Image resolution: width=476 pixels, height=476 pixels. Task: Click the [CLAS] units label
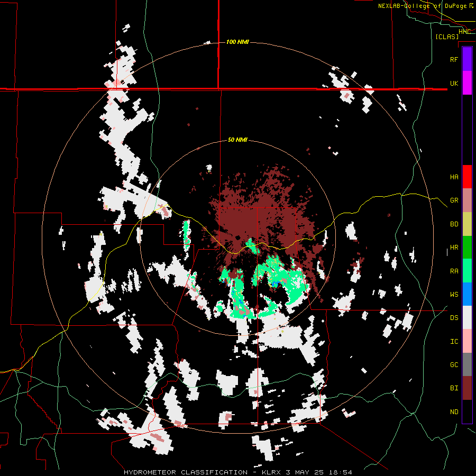pyautogui.click(x=447, y=37)
